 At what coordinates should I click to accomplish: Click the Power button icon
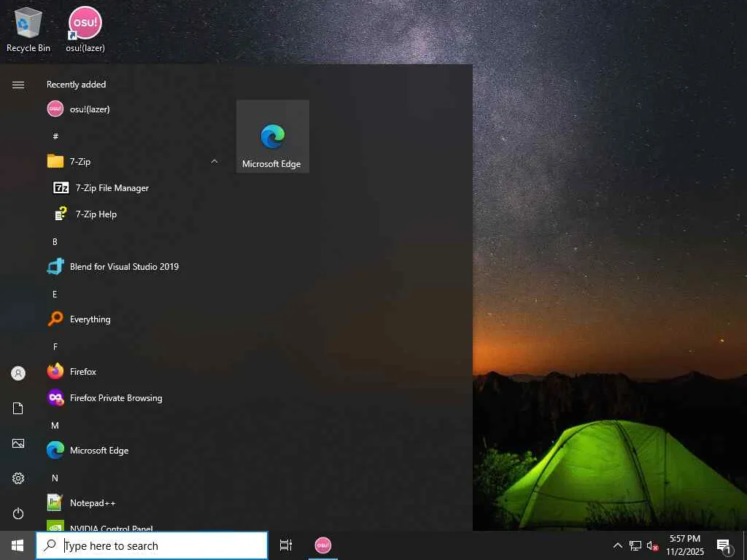pyautogui.click(x=18, y=513)
